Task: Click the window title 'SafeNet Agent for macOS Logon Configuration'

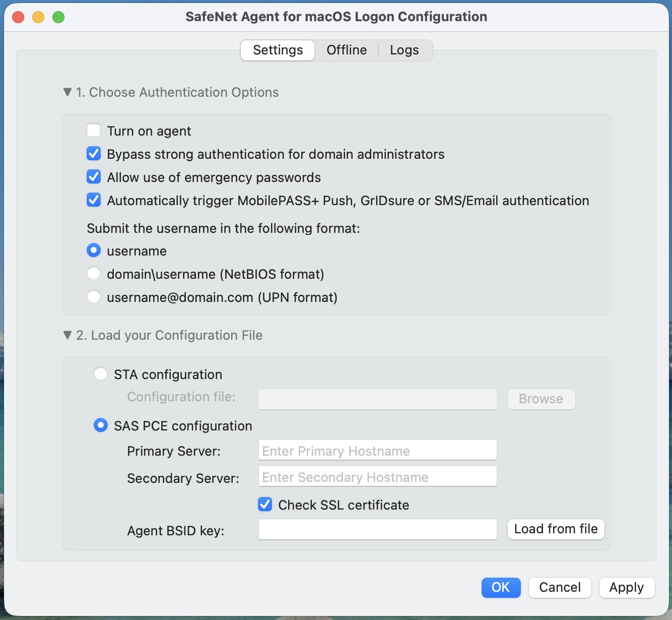Action: 337,17
